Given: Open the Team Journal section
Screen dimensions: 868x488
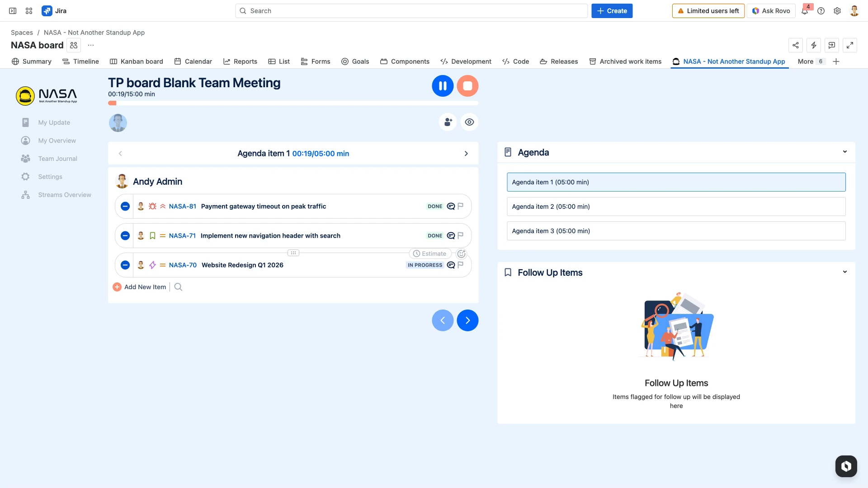Looking at the screenshot, I should (26, 158).
